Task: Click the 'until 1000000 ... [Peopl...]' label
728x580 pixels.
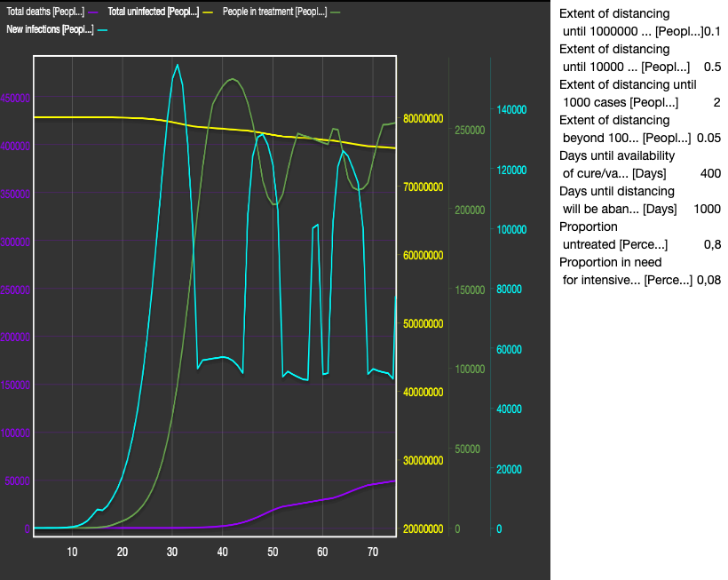Action: 633,32
